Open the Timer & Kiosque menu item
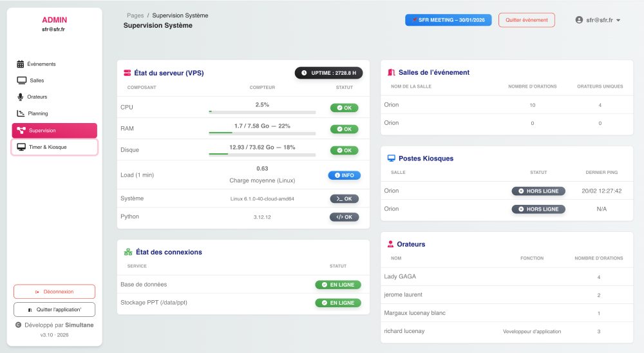 click(x=55, y=147)
